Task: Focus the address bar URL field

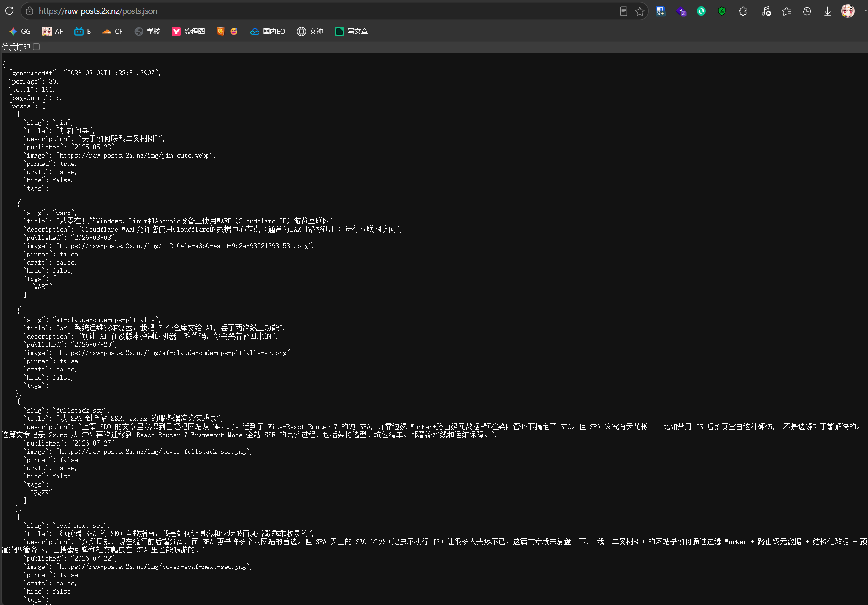Action: [320, 11]
